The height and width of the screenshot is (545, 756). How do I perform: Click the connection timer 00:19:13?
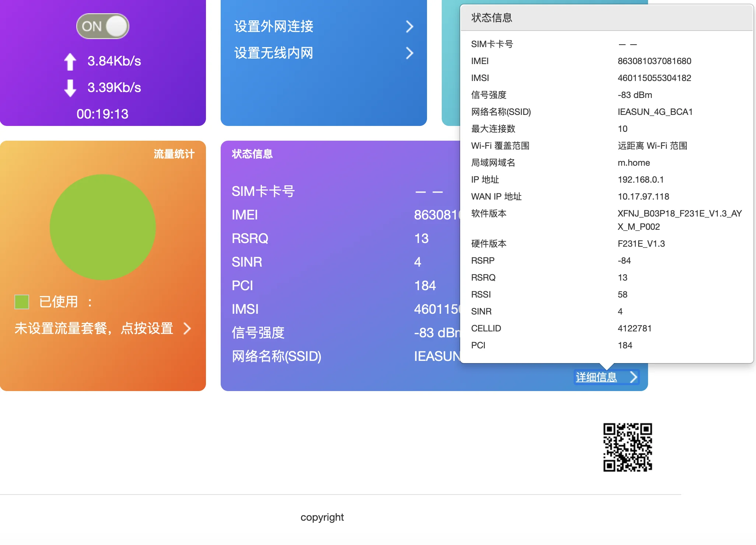point(102,114)
